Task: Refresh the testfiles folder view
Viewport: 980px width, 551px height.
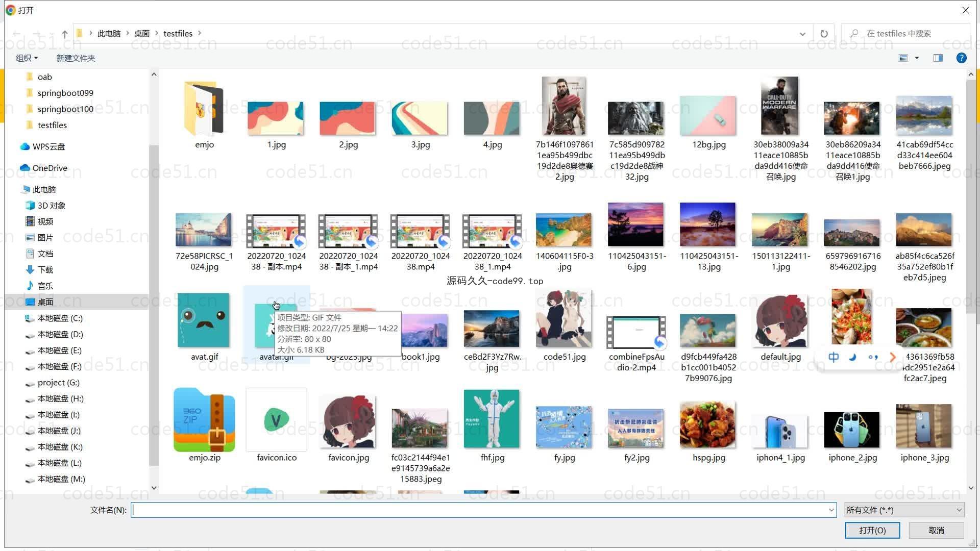Action: [824, 34]
